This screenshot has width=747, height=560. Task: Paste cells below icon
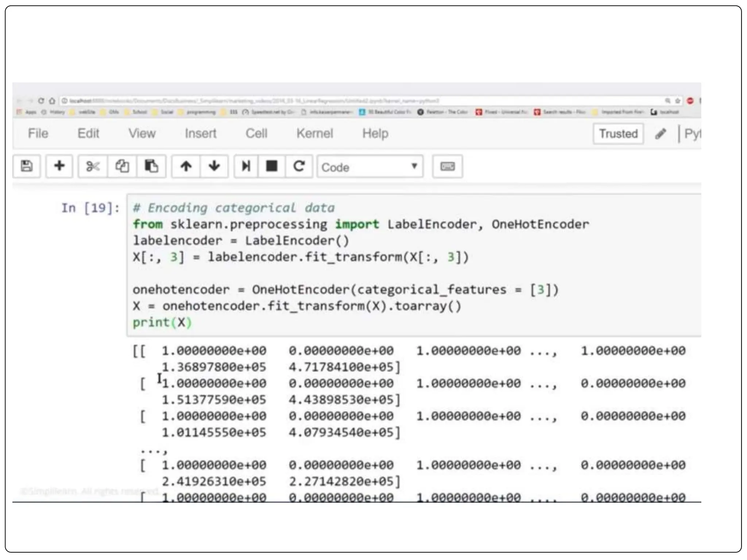(x=151, y=166)
